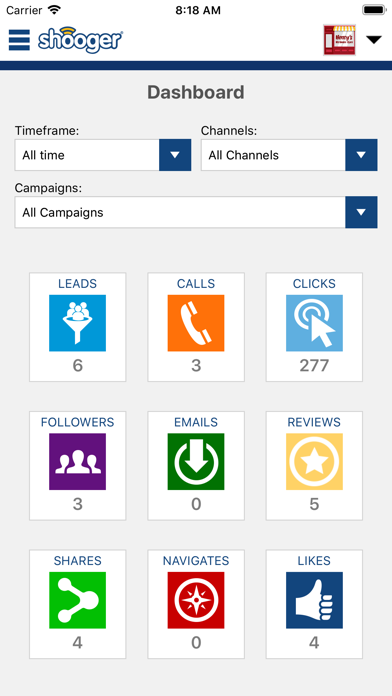
Task: Open the Emails download icon
Action: (196, 462)
